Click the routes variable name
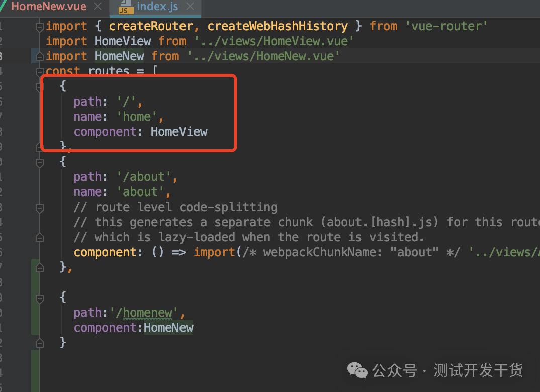 (x=109, y=71)
